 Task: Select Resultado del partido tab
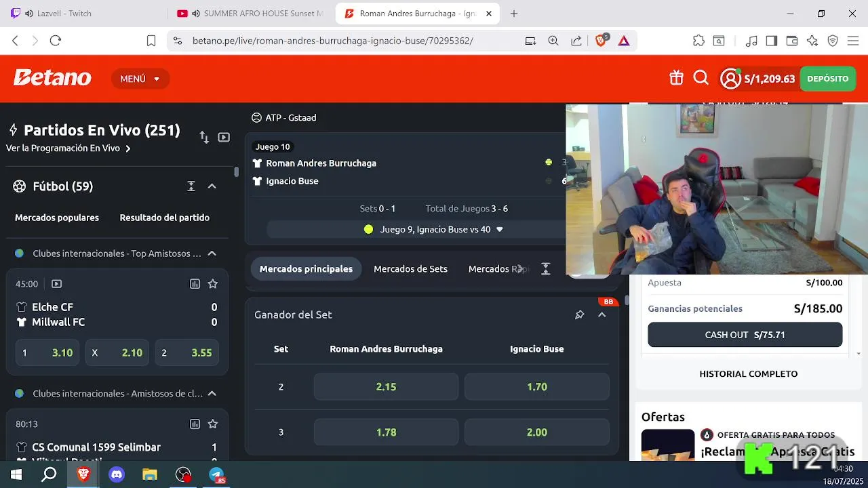click(165, 218)
